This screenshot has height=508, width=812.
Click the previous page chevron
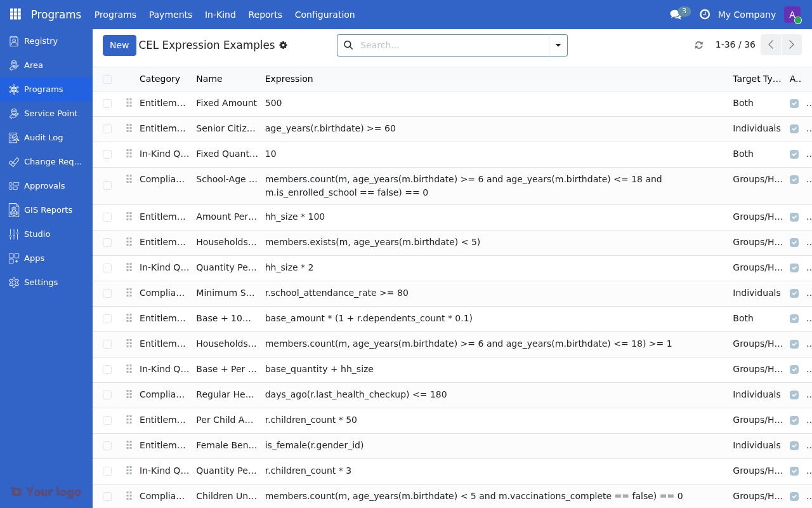pyautogui.click(x=771, y=44)
